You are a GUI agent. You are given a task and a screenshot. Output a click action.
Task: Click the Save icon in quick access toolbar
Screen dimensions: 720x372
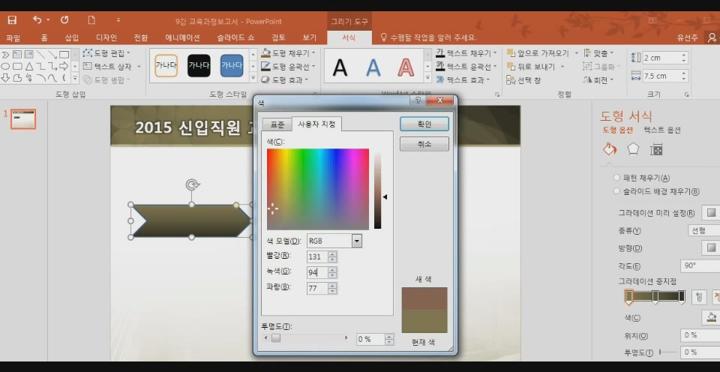click(x=12, y=20)
